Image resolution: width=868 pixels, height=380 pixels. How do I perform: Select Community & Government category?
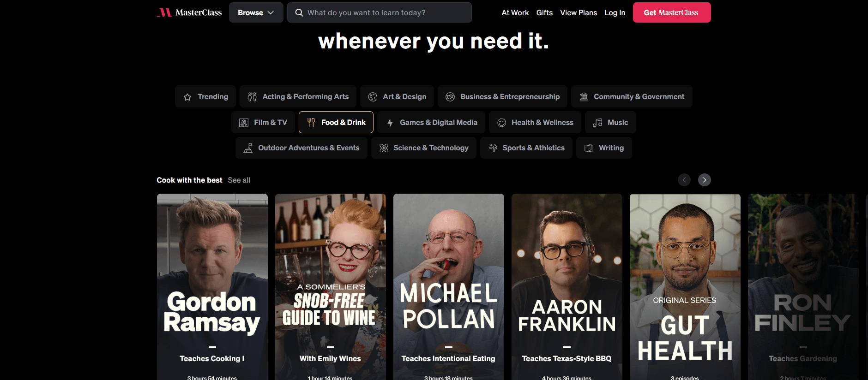tap(632, 96)
